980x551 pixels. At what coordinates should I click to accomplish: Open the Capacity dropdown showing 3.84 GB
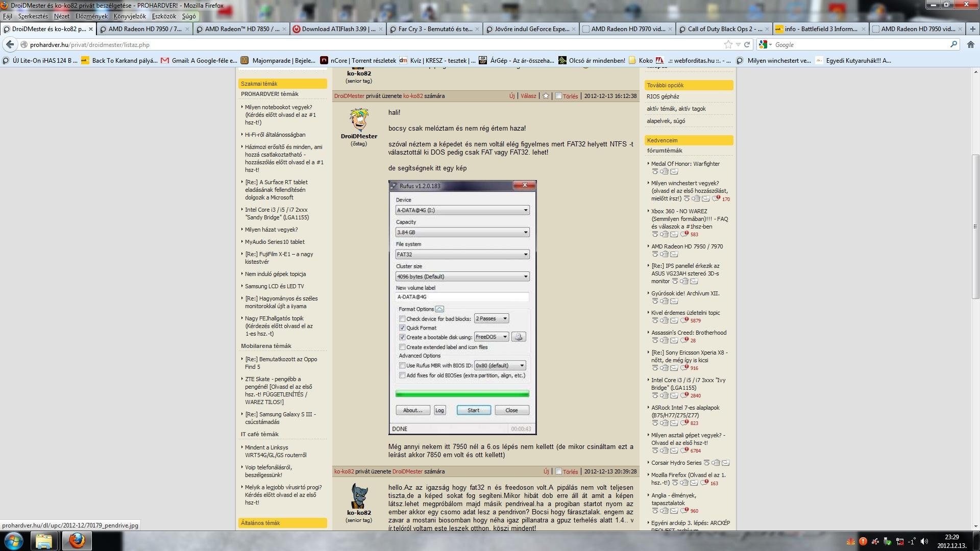click(x=462, y=232)
